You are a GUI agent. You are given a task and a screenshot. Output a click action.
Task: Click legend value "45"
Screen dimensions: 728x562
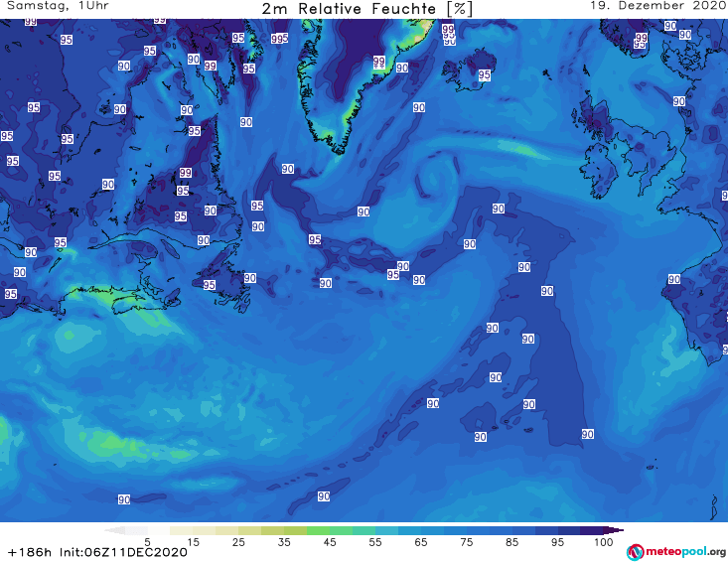(329, 542)
